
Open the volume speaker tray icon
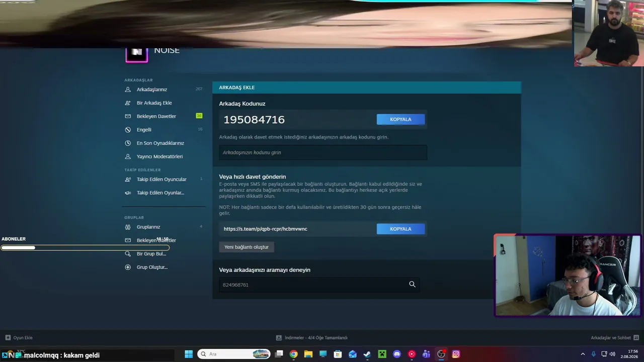[x=612, y=354]
